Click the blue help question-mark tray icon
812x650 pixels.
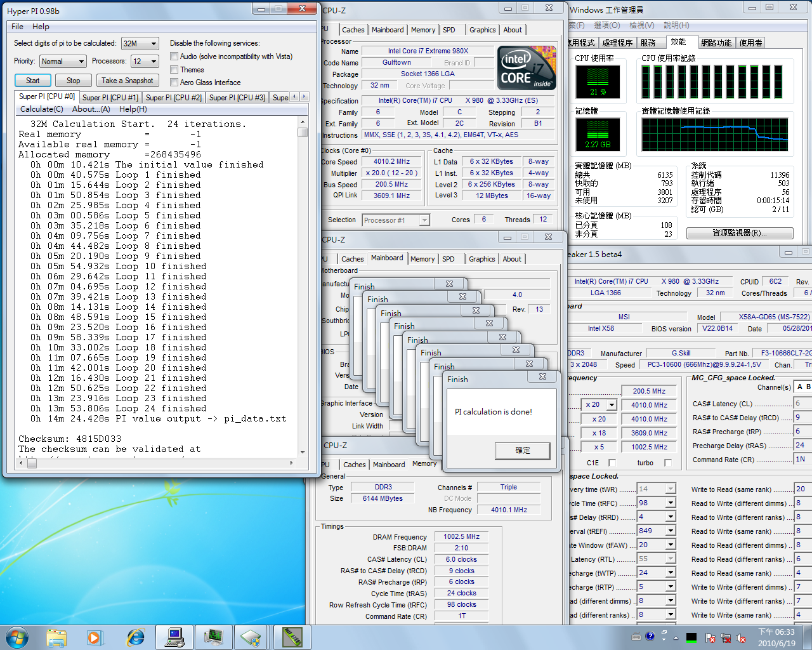[x=650, y=637]
